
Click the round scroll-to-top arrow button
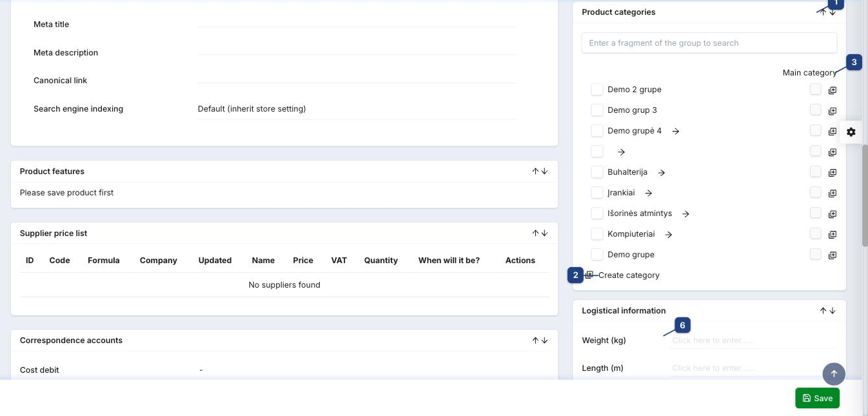tap(834, 374)
